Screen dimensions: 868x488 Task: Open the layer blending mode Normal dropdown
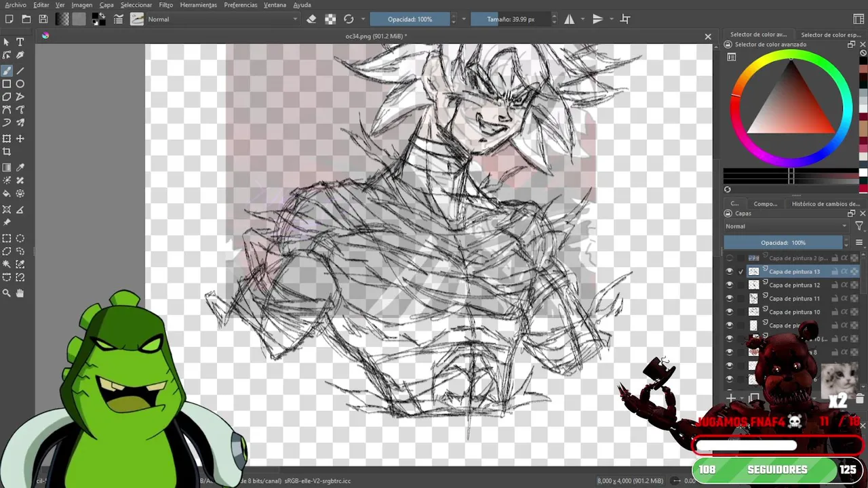coord(786,226)
